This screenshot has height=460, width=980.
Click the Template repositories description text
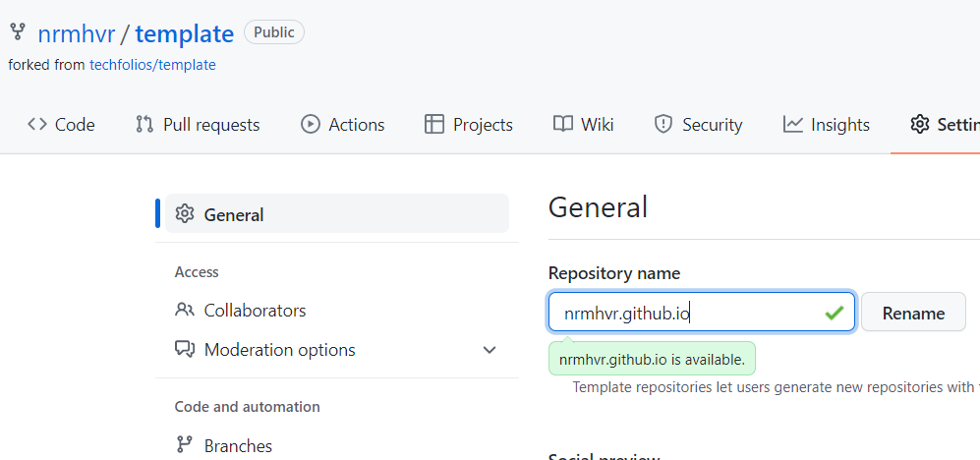(x=777, y=387)
